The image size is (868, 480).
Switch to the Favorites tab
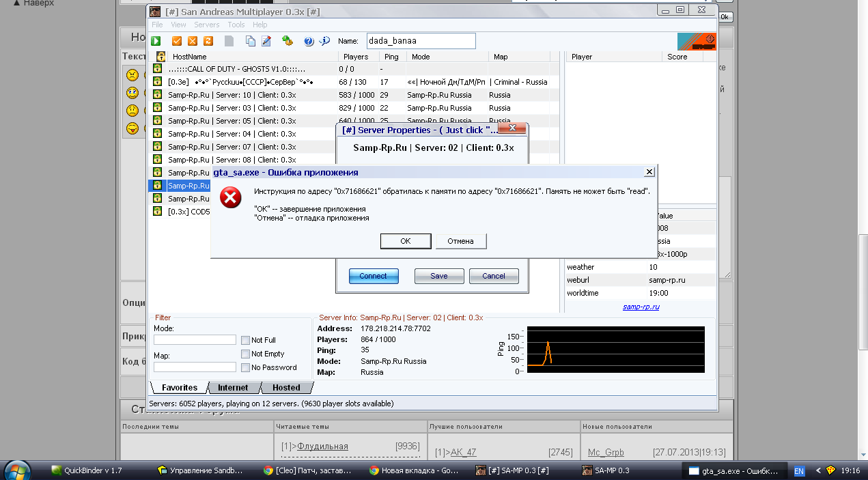pos(179,388)
